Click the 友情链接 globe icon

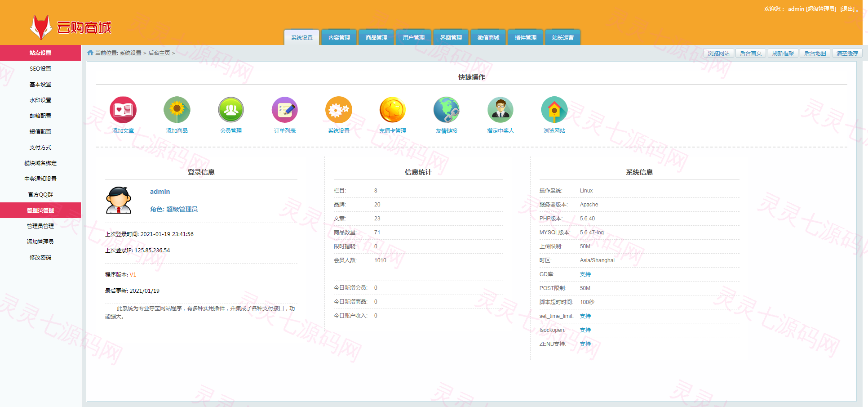pos(447,110)
